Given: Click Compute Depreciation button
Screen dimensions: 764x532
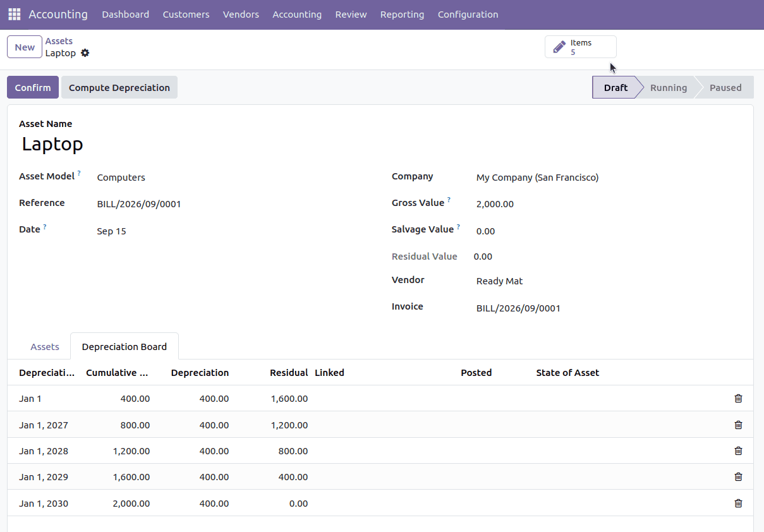Looking at the screenshot, I should pos(119,88).
